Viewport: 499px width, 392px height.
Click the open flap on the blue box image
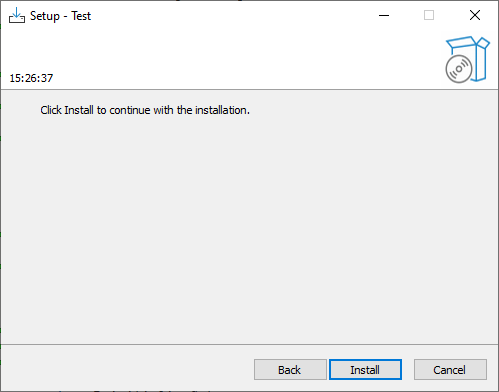tap(483, 43)
